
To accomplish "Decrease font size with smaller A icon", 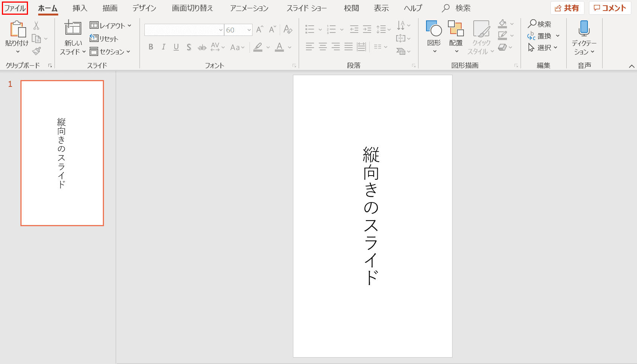I will [273, 29].
